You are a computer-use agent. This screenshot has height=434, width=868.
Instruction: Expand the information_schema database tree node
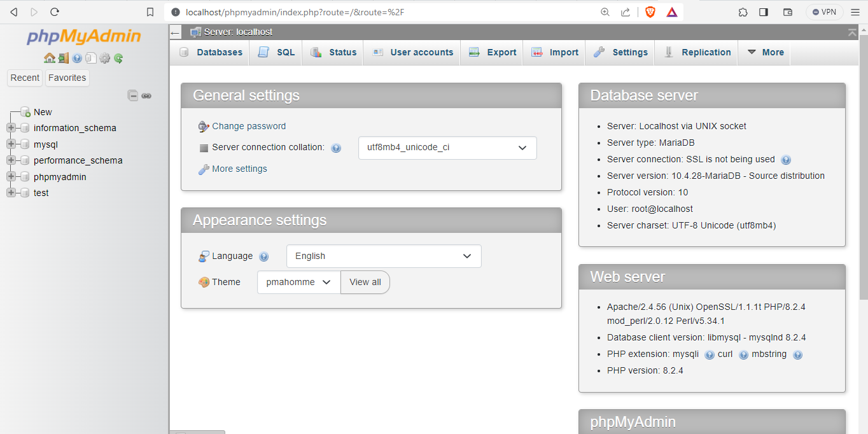[x=11, y=128]
